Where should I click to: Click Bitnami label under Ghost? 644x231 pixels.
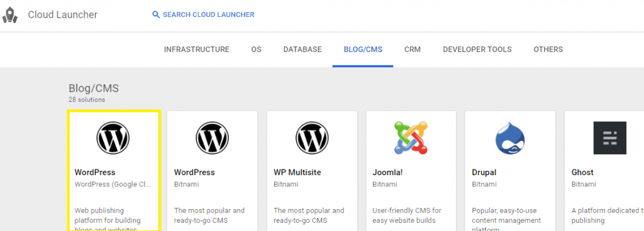(584, 185)
